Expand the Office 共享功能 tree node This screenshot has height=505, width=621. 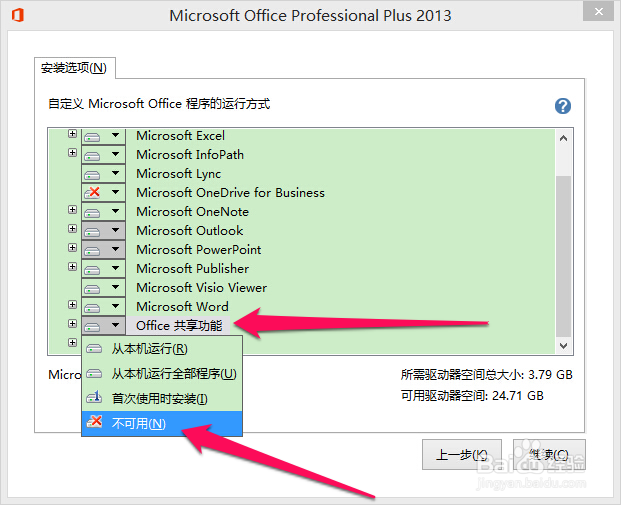(72, 324)
